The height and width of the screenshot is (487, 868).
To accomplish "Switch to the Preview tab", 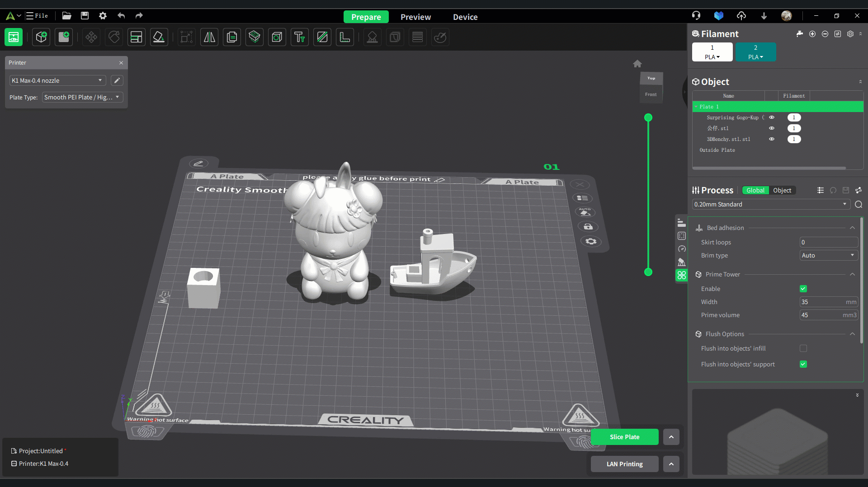I will point(415,17).
